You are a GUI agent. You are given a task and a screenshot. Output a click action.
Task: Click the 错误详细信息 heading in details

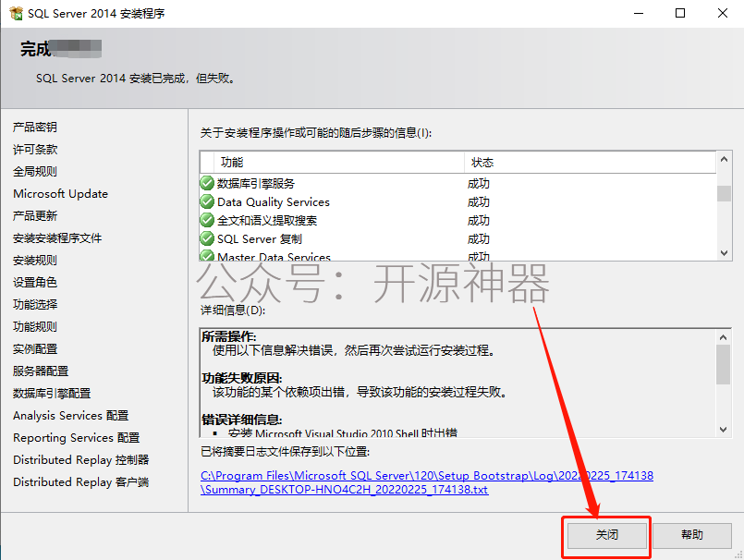(242, 420)
